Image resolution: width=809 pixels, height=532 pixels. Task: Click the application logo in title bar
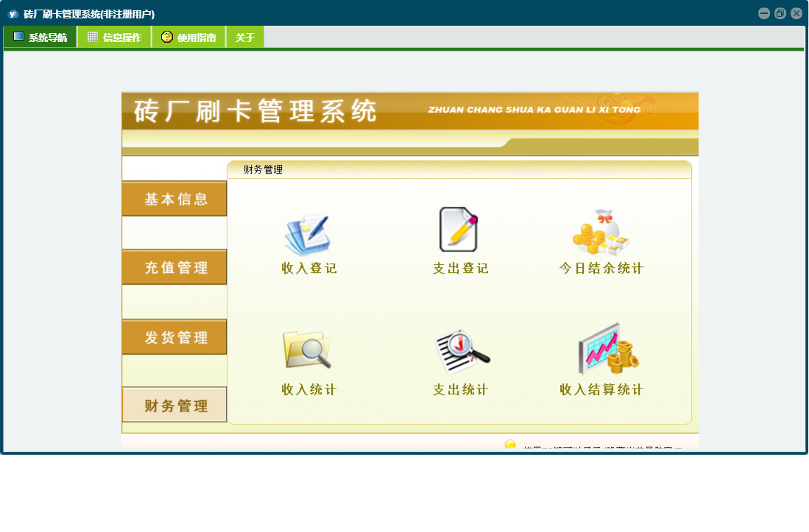(x=13, y=14)
